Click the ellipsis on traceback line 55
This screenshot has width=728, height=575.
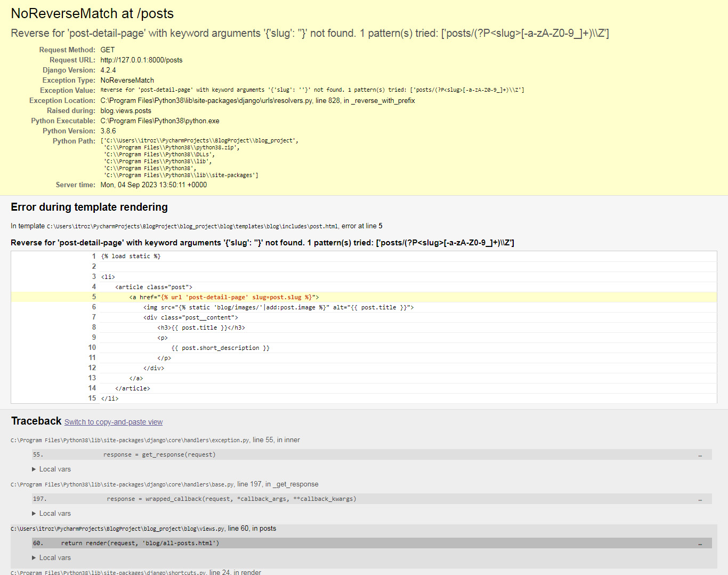click(700, 455)
